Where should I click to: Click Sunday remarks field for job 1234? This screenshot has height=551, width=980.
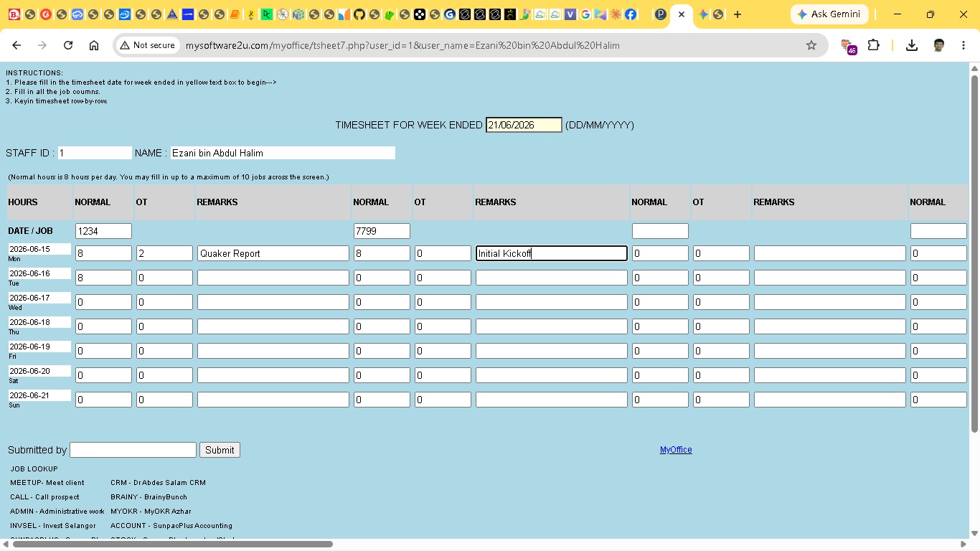coord(273,400)
